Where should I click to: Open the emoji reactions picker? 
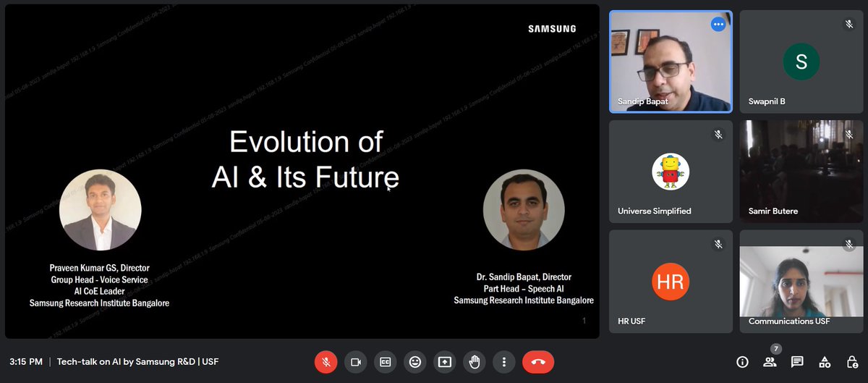tap(415, 361)
